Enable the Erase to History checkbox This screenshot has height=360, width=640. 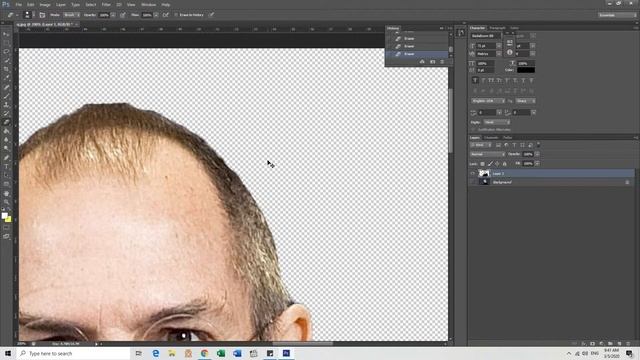(x=176, y=15)
